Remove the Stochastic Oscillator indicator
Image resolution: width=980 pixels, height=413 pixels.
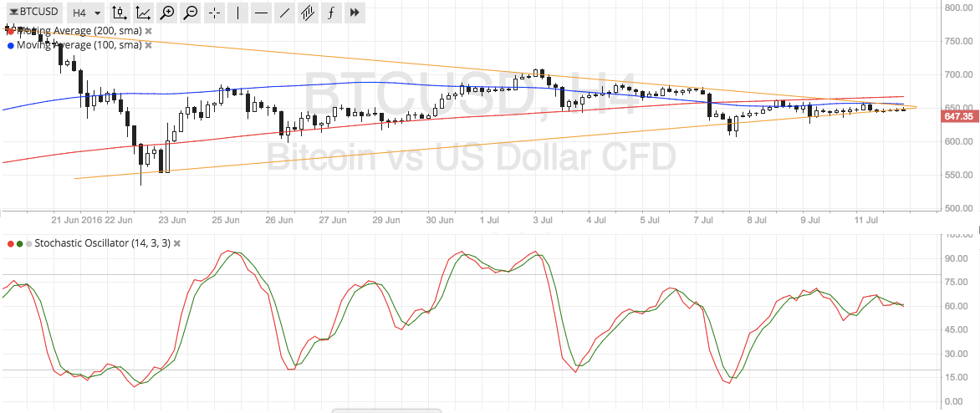point(177,243)
